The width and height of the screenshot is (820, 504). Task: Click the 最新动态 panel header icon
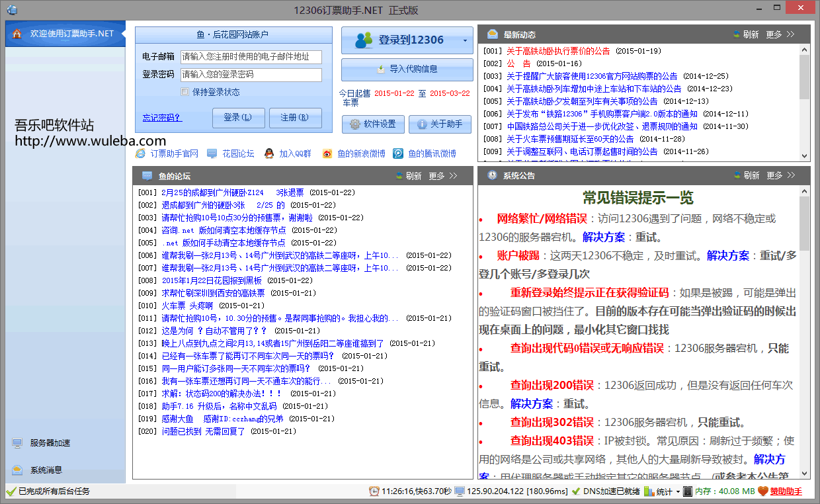[x=493, y=34]
